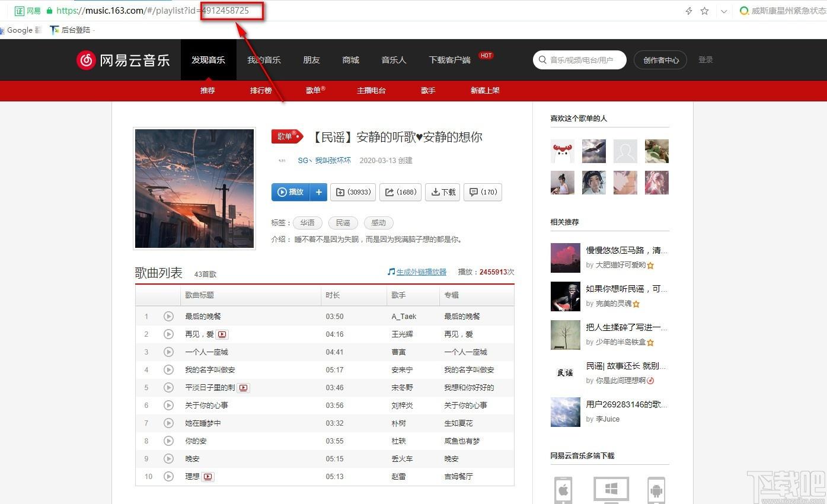
Task: Open recommended playlist 民谣| 故事还长
Action: point(627,366)
